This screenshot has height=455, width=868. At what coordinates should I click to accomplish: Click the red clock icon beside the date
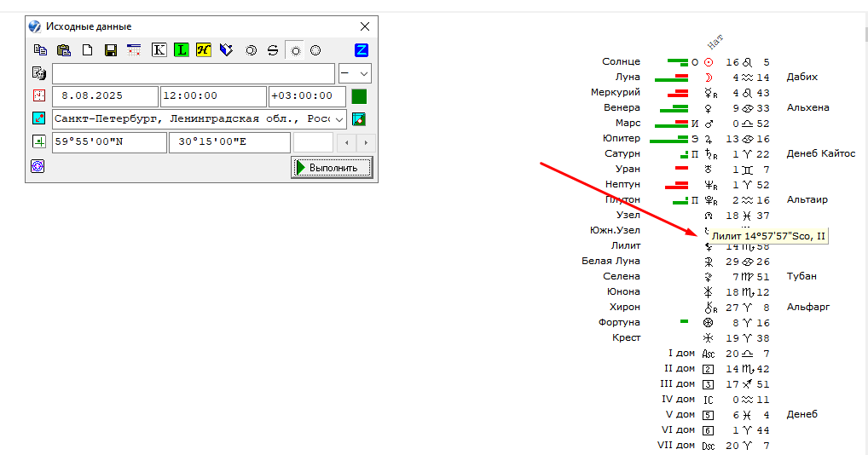coord(38,95)
